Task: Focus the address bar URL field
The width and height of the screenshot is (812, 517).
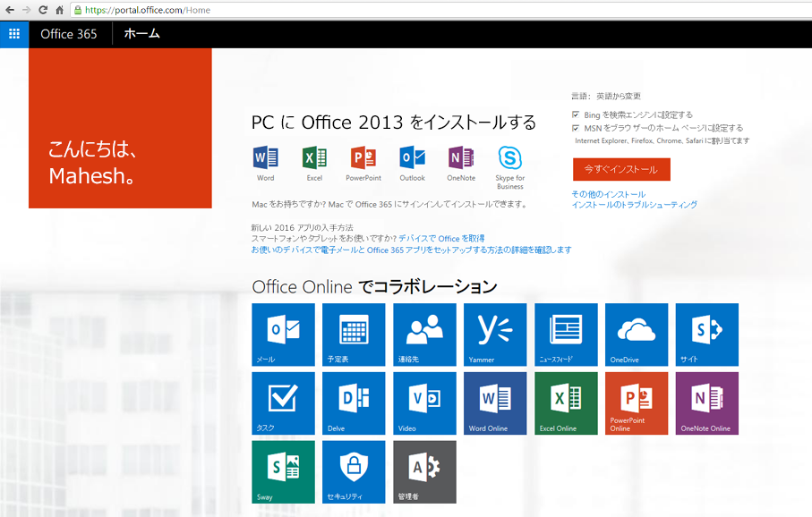Action: (x=440, y=10)
